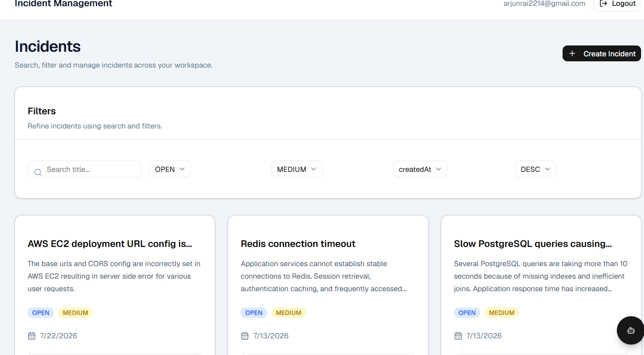The image size is (644, 355).
Task: Click the 7/22/2026 date text
Action: tap(58, 336)
